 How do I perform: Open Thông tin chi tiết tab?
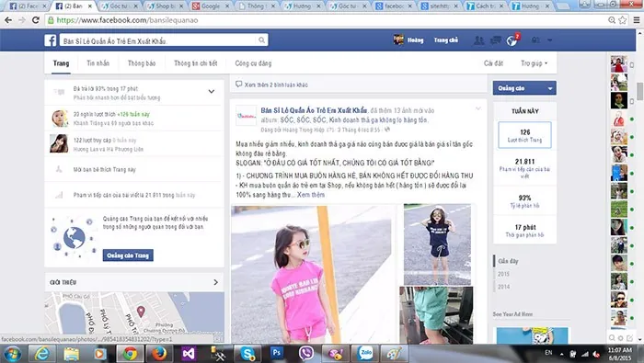tap(195, 63)
